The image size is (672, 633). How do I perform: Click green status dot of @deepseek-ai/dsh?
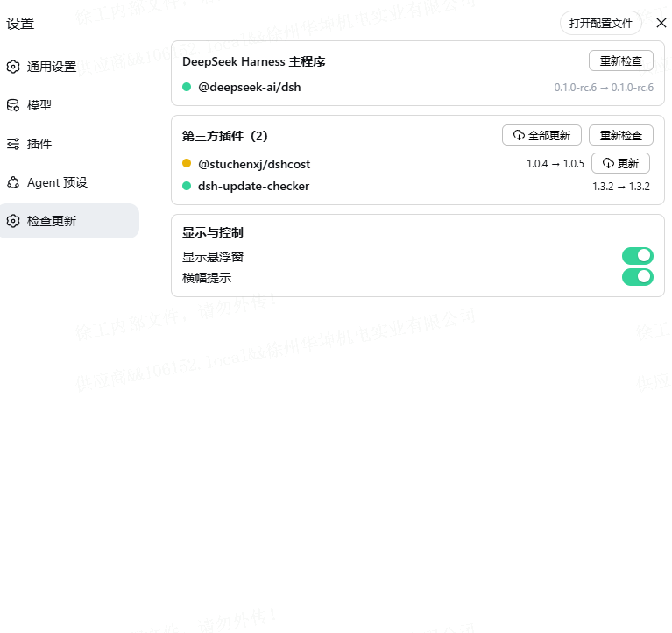point(187,87)
